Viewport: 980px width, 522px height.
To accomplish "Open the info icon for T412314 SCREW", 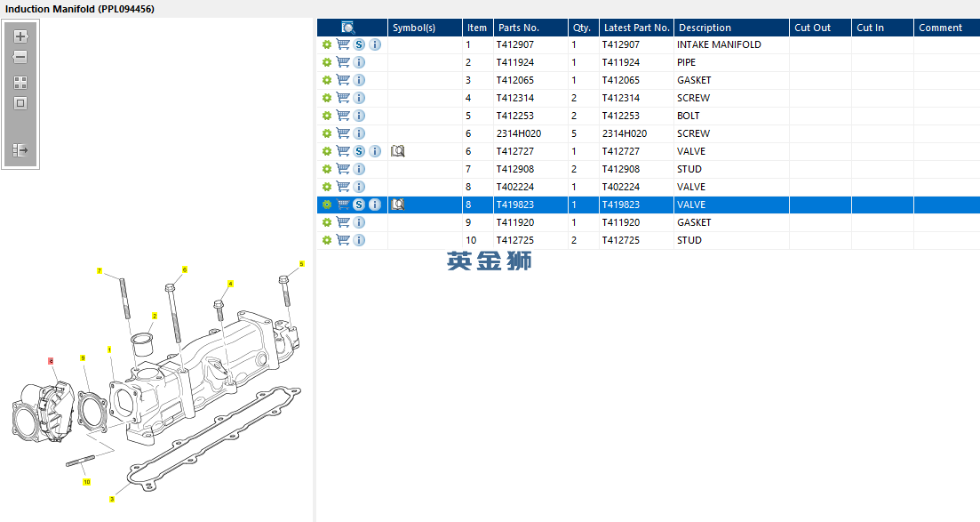I will [359, 98].
